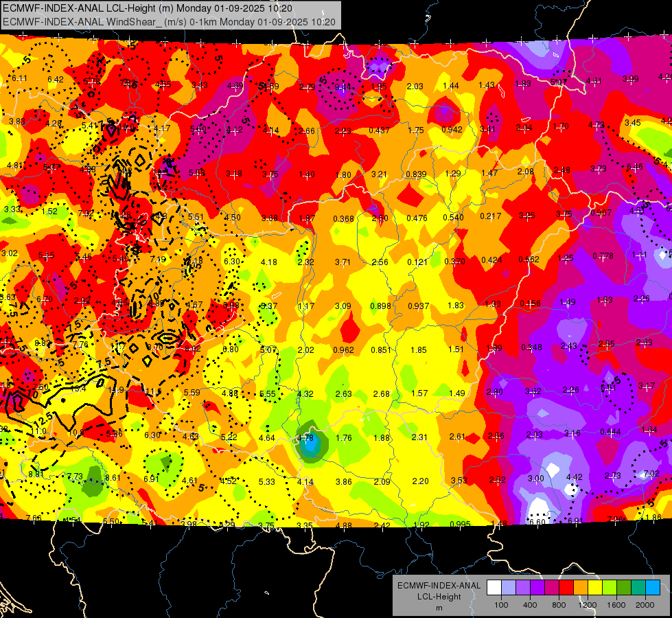The image size is (672, 618).
Task: Click the grid value 0.937
Action: point(419,306)
